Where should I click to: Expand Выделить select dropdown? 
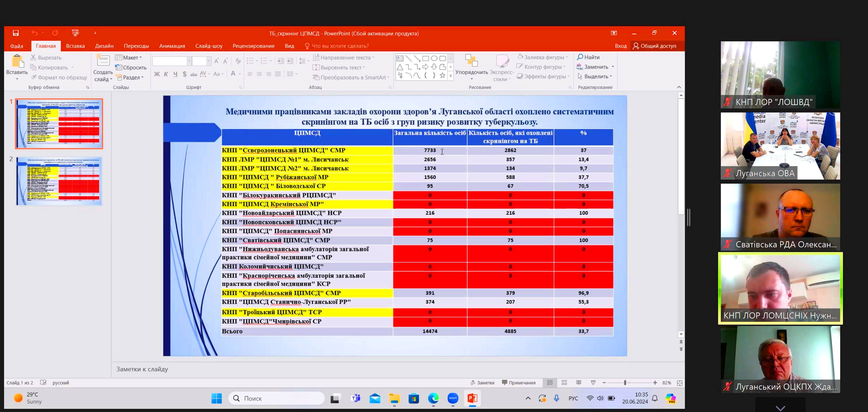tap(595, 77)
